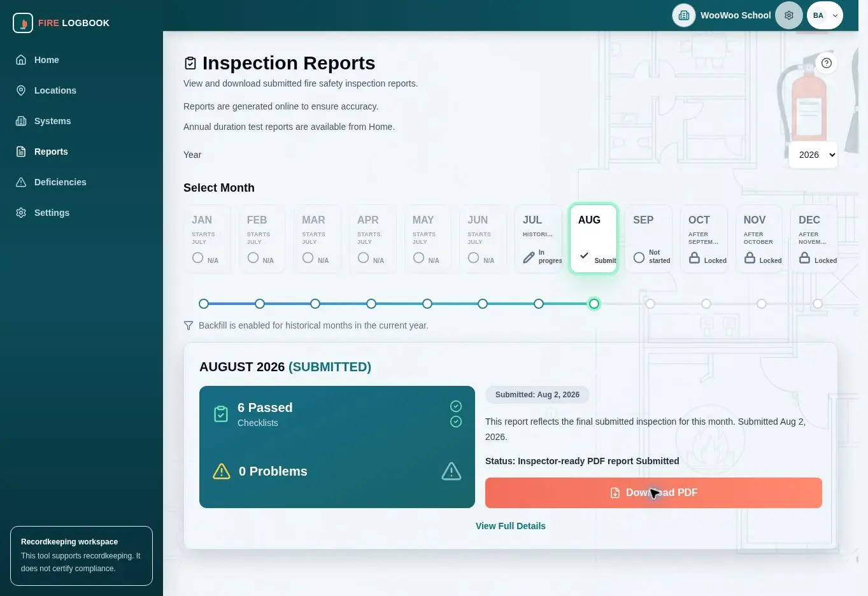Click the September timeline marker dot
This screenshot has width=868, height=596.
[x=650, y=304]
